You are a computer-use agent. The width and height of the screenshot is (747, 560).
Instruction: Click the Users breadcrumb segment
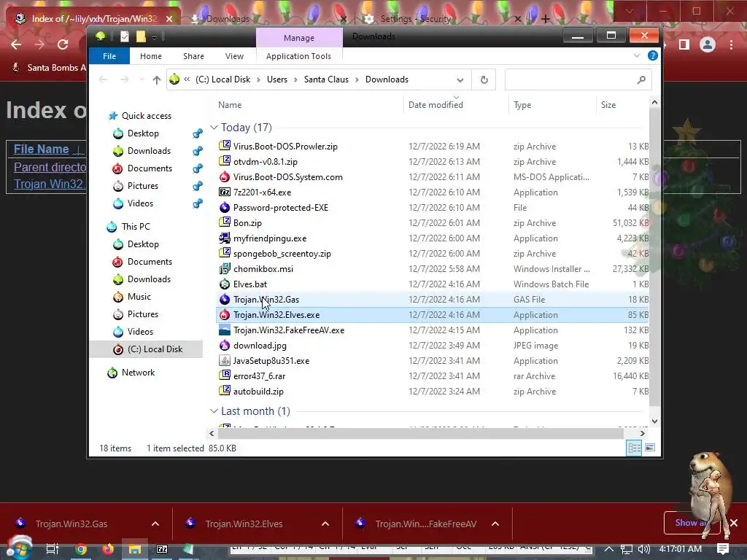tap(276, 79)
